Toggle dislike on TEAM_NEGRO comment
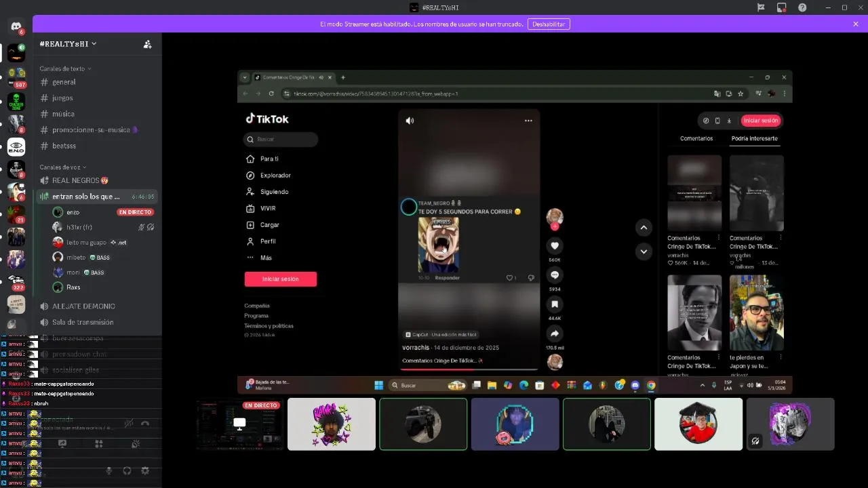Viewport: 868px width, 488px height. click(531, 278)
